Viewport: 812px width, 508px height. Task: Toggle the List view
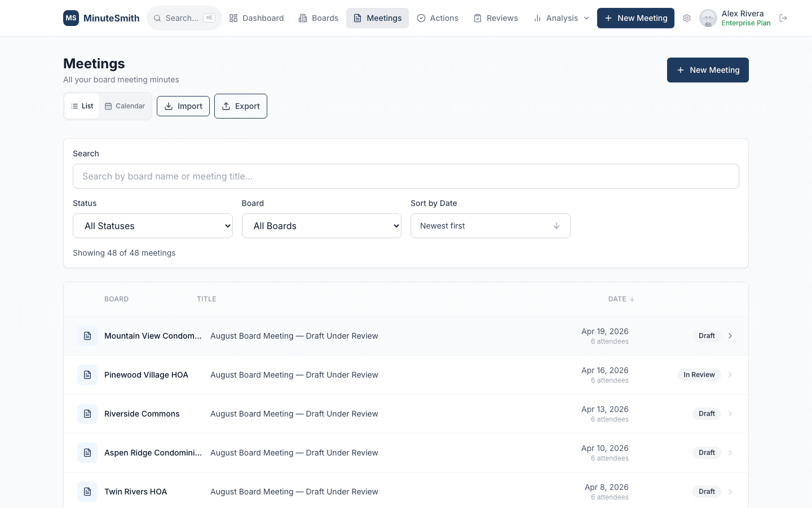[82, 106]
